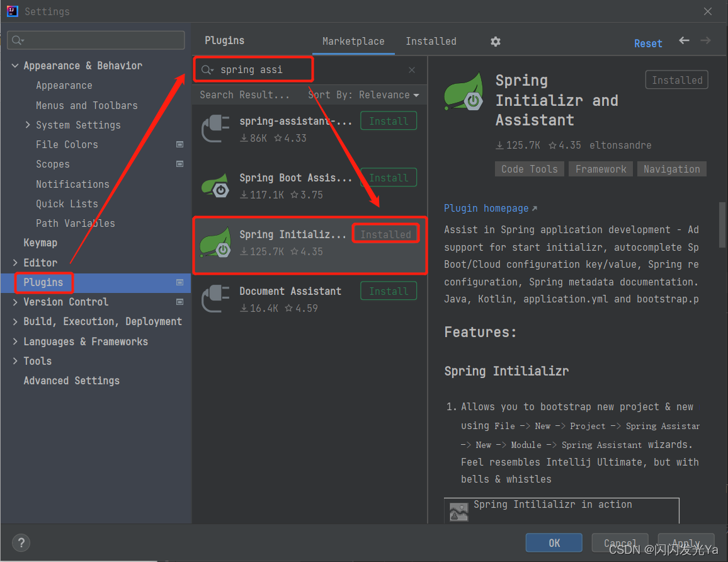Screen dimensions: 728x562
Task: Click the Code Tools tag
Action: point(529,169)
